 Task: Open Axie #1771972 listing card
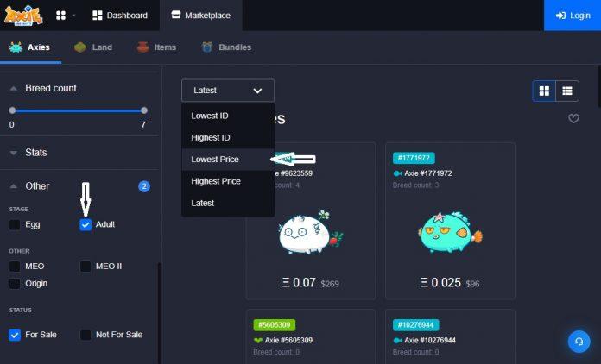tap(450, 220)
